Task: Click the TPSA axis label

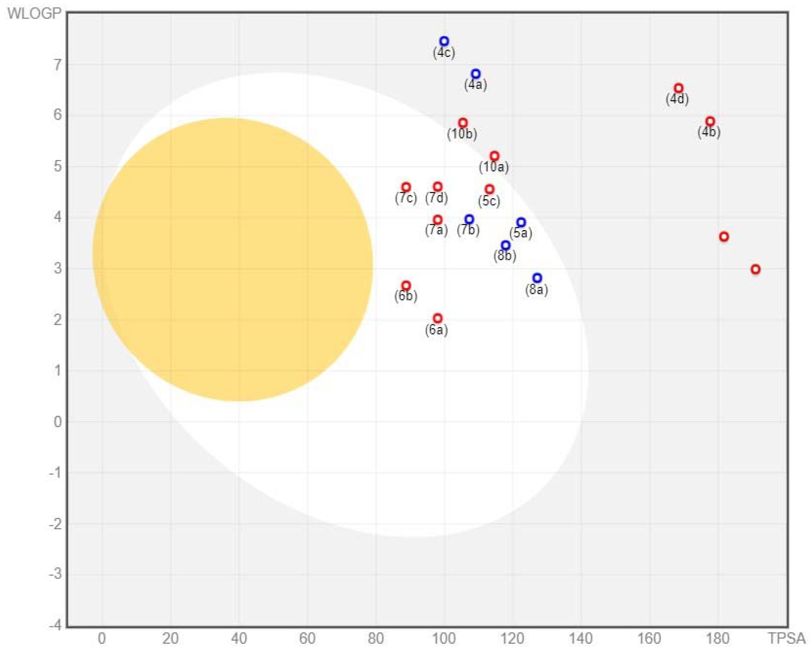Action: click(x=786, y=638)
